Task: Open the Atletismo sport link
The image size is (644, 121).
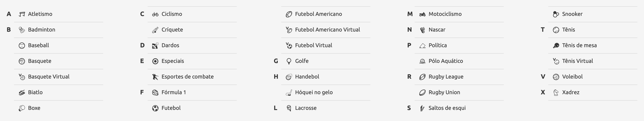Action: coord(59,14)
